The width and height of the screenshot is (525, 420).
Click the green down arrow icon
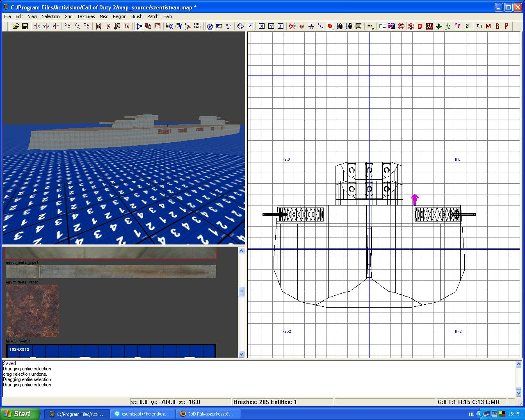(439, 26)
